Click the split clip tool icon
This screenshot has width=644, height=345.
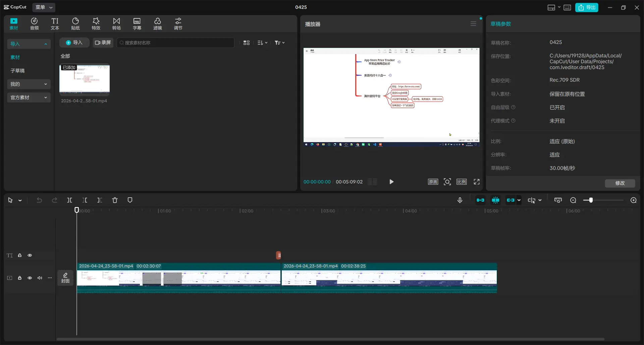point(69,200)
